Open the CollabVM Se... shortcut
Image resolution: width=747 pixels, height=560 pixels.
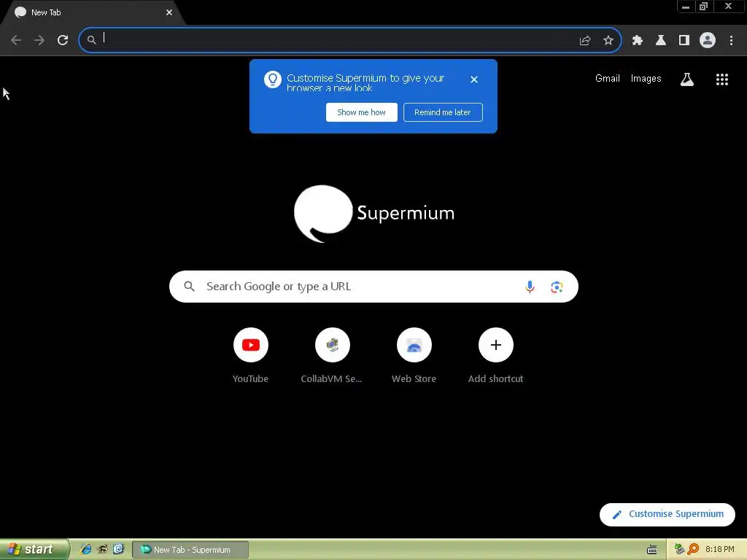(x=332, y=356)
